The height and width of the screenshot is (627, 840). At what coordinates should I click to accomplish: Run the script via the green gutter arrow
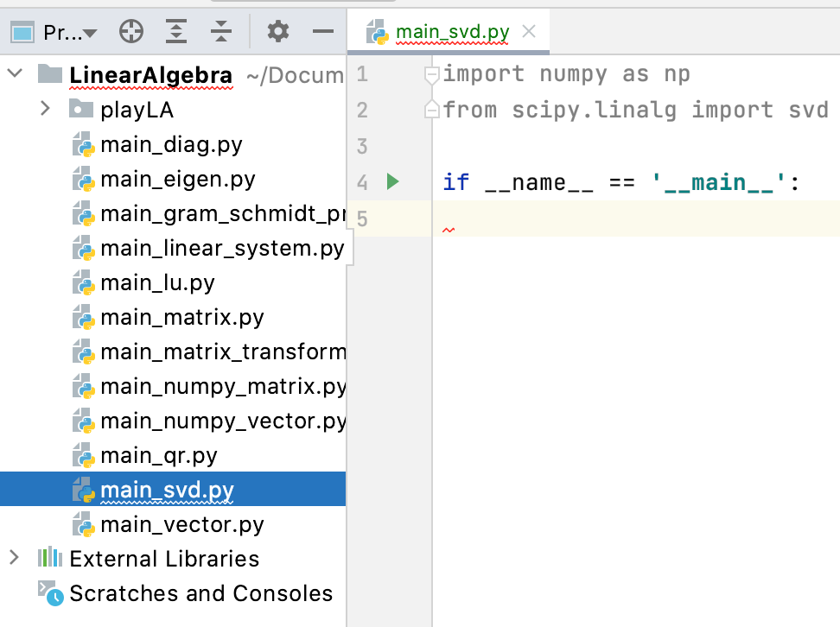(392, 181)
